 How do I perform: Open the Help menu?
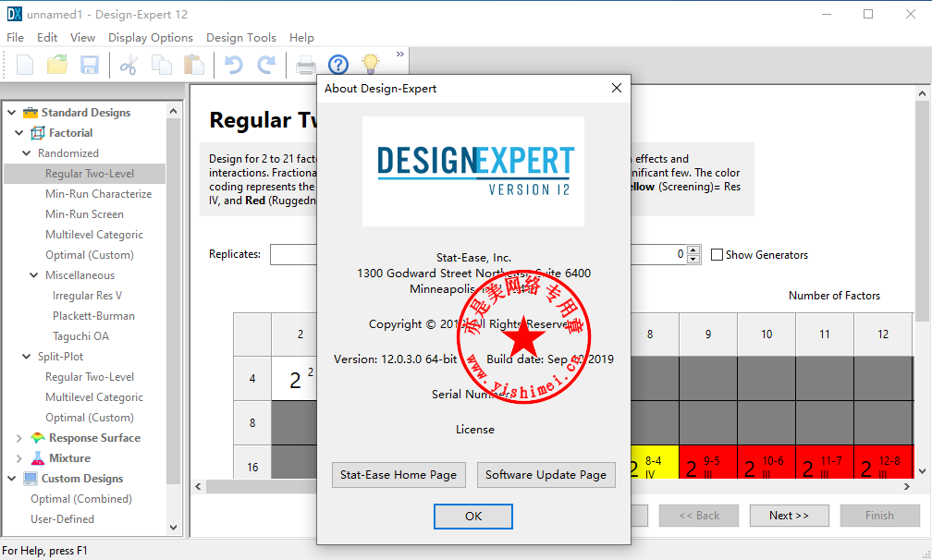pyautogui.click(x=301, y=37)
